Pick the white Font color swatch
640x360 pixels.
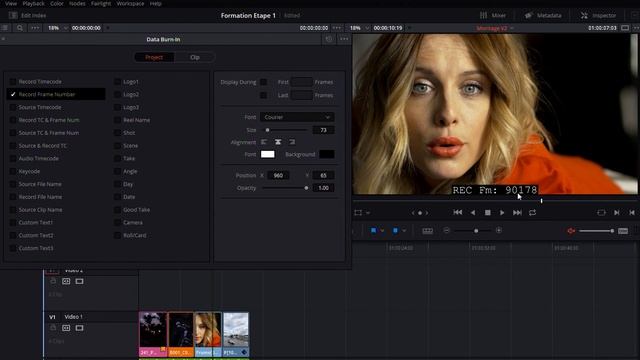(x=268, y=154)
